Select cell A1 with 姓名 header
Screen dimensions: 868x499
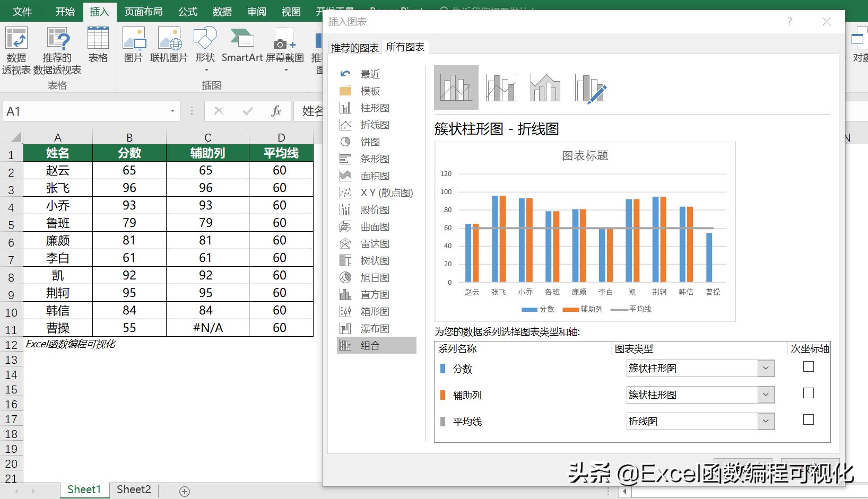pos(58,153)
